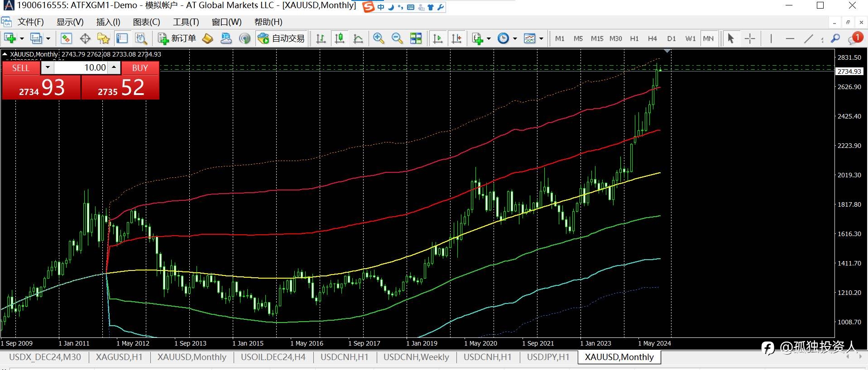
Task: Zoom in on the chart
Action: click(x=379, y=39)
